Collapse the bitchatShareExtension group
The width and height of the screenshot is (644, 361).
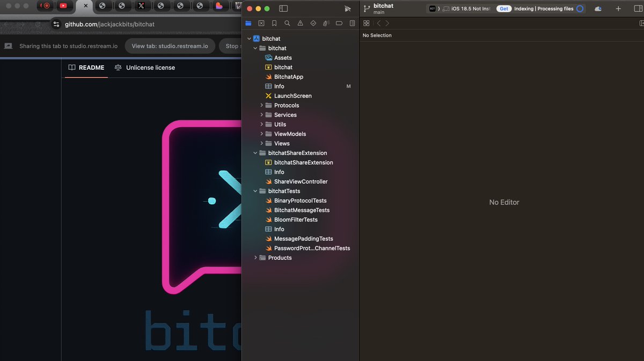pos(255,153)
